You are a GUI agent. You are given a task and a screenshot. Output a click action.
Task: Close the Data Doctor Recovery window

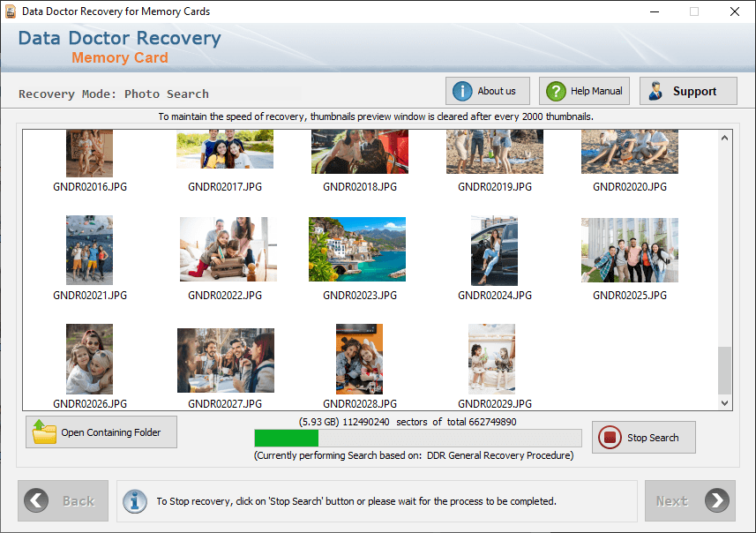pyautogui.click(x=734, y=11)
